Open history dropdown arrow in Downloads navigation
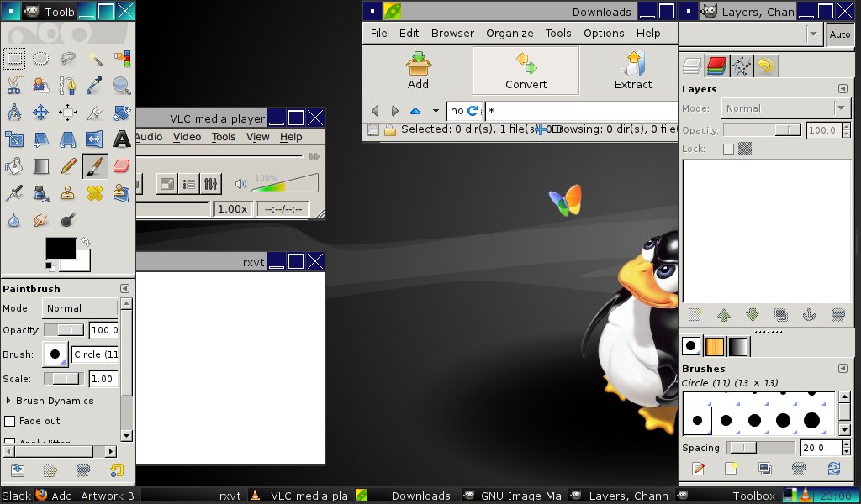The image size is (861, 504). click(436, 111)
